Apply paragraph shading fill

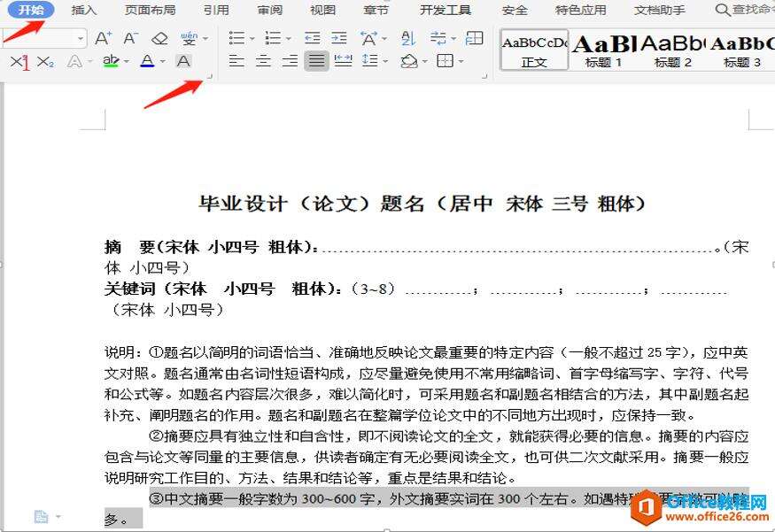point(409,61)
